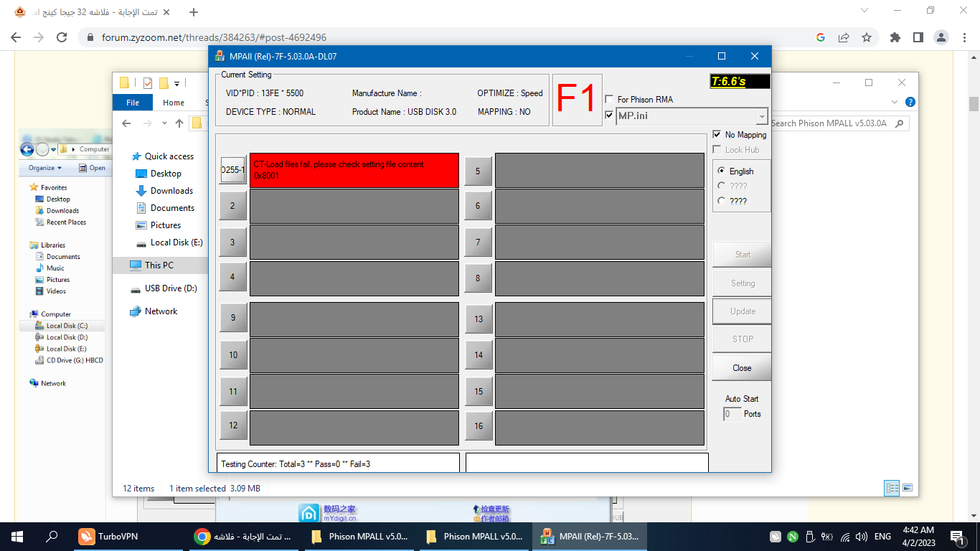Click the Testing Counter status text
Screen dimensions: 980x551
click(296, 464)
